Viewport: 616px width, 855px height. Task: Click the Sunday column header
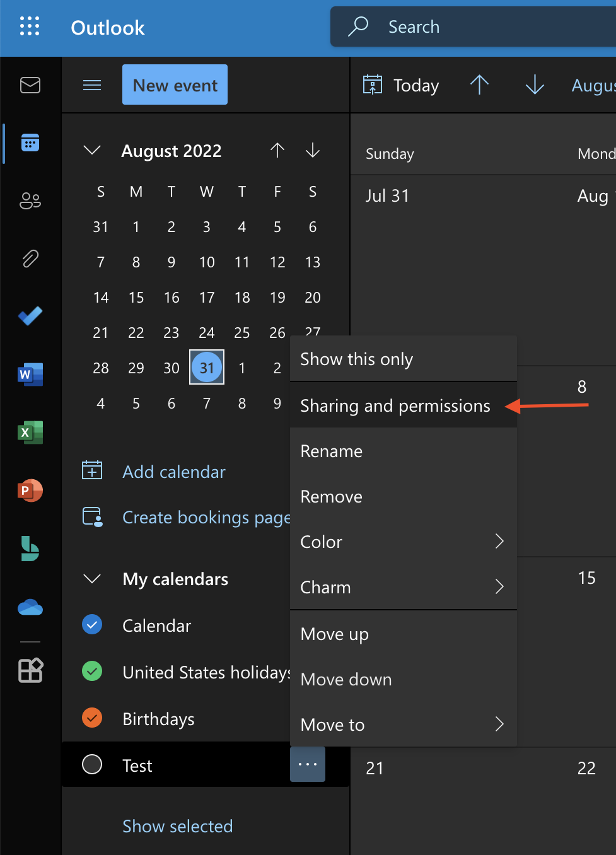point(390,154)
